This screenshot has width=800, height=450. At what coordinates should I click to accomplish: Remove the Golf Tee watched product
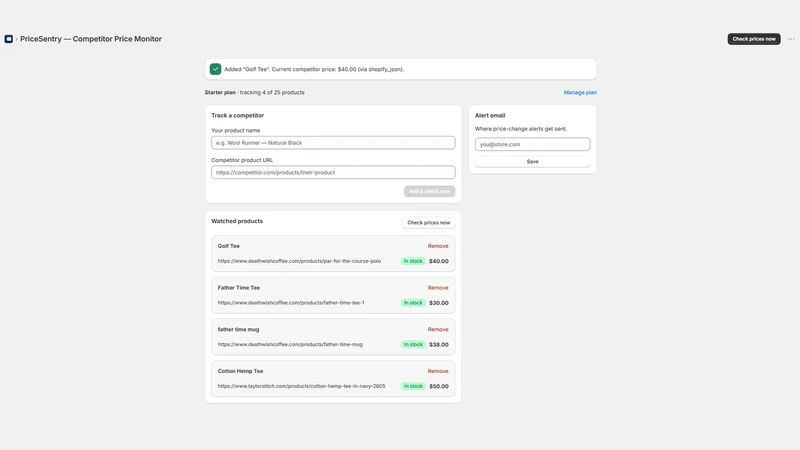(x=438, y=246)
